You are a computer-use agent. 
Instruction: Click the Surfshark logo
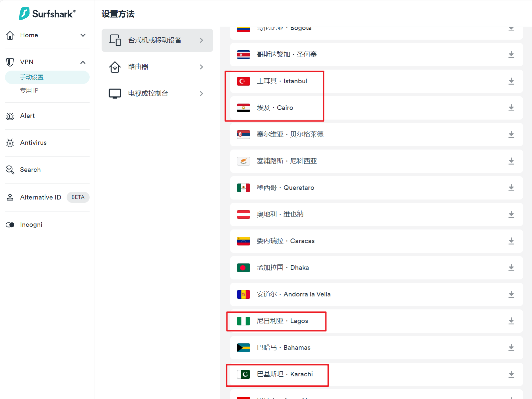[47, 14]
